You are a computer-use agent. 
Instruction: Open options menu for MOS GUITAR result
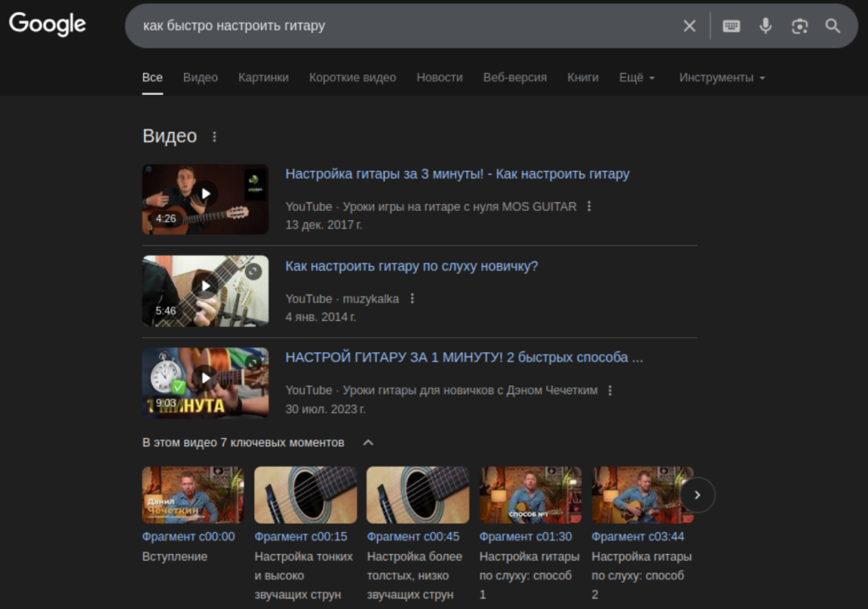(589, 207)
